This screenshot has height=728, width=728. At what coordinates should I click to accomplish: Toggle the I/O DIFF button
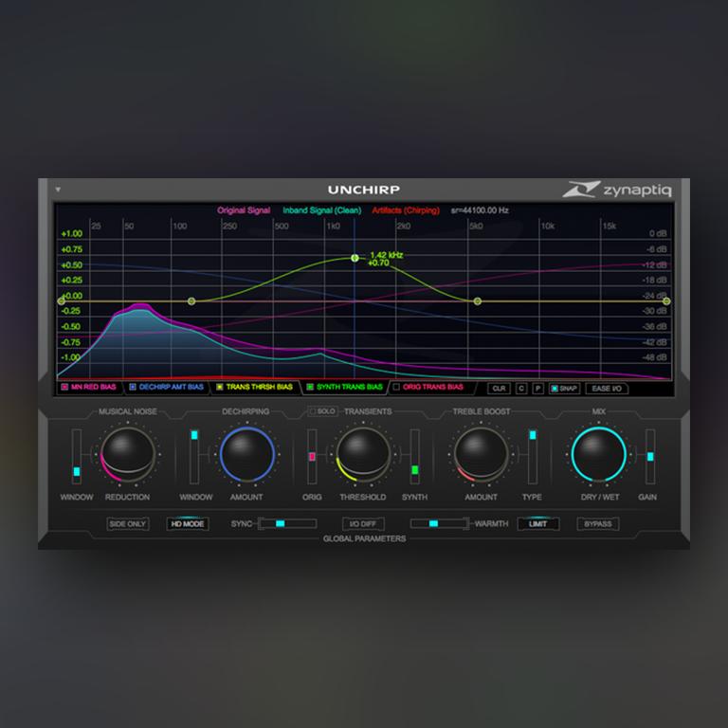pos(363,524)
